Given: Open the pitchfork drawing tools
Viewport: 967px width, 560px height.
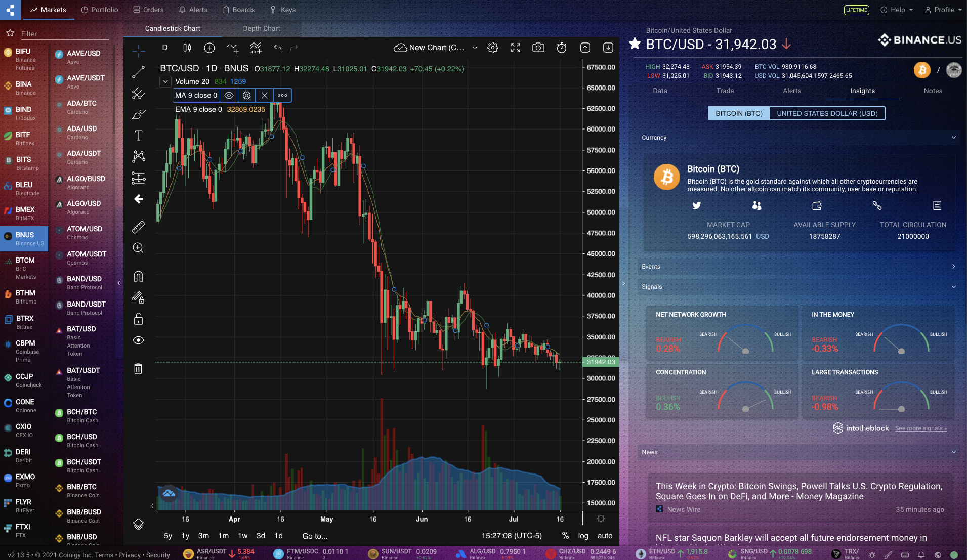Looking at the screenshot, I should tap(138, 94).
